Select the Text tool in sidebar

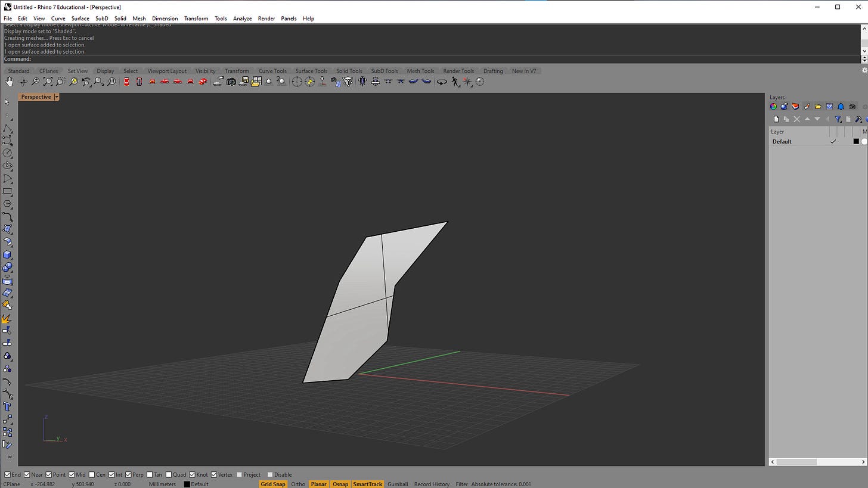click(7, 407)
